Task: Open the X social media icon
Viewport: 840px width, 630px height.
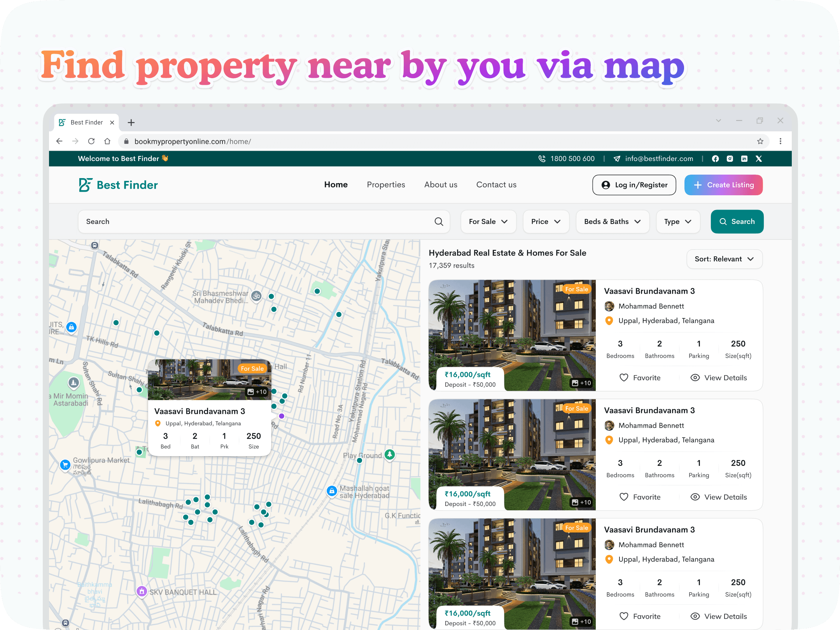Action: (x=759, y=159)
